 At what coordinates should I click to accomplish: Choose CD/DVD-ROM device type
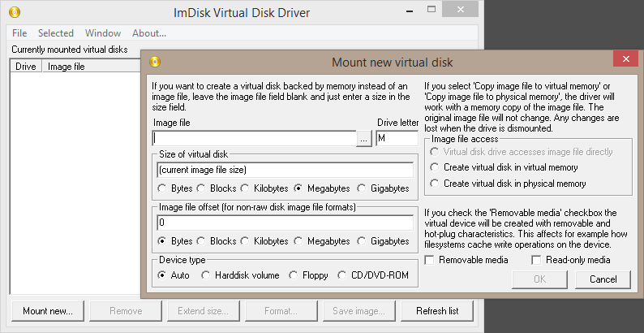coord(342,275)
